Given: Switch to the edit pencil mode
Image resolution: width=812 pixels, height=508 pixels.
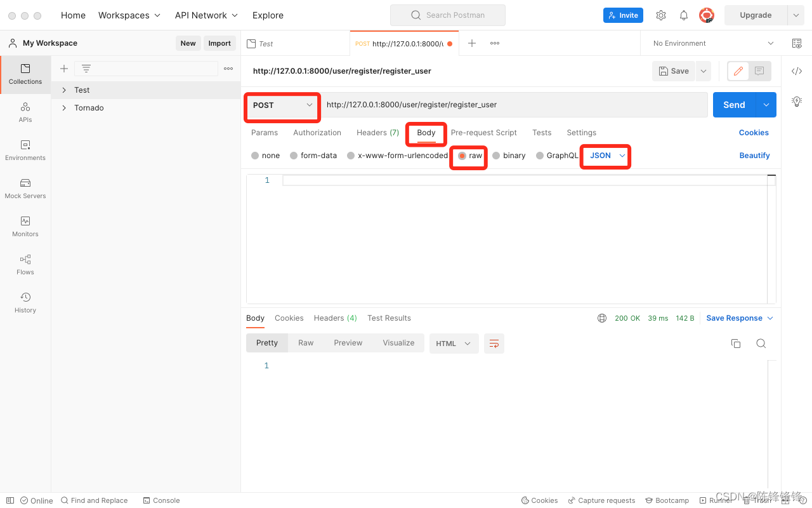Looking at the screenshot, I should coord(738,71).
